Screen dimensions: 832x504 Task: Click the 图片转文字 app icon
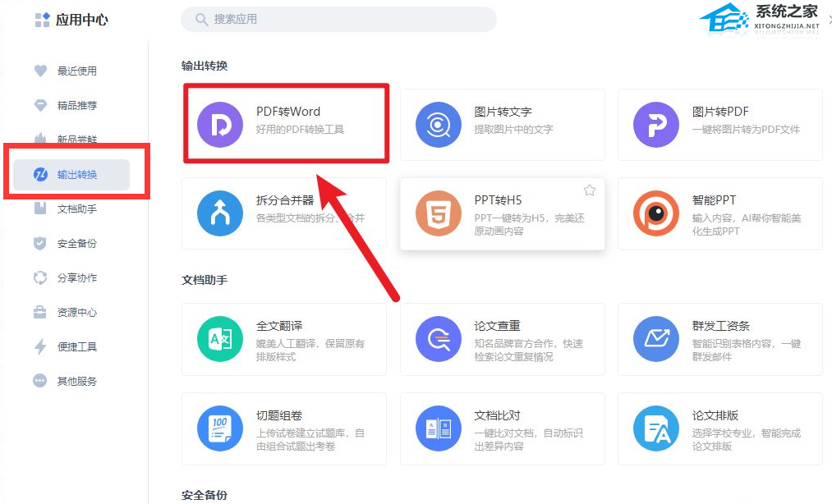[439, 125]
